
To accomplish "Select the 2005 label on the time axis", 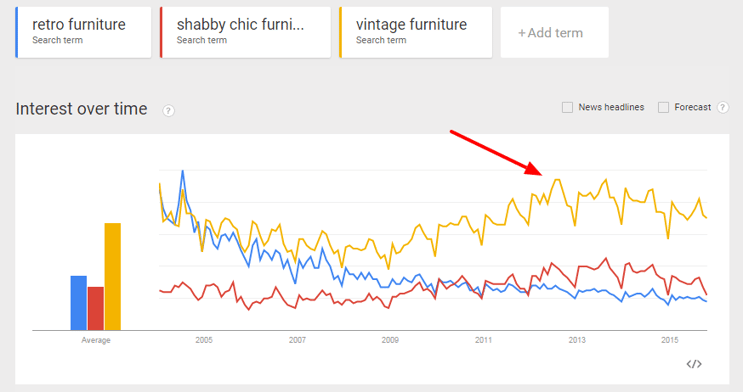I will (x=204, y=340).
